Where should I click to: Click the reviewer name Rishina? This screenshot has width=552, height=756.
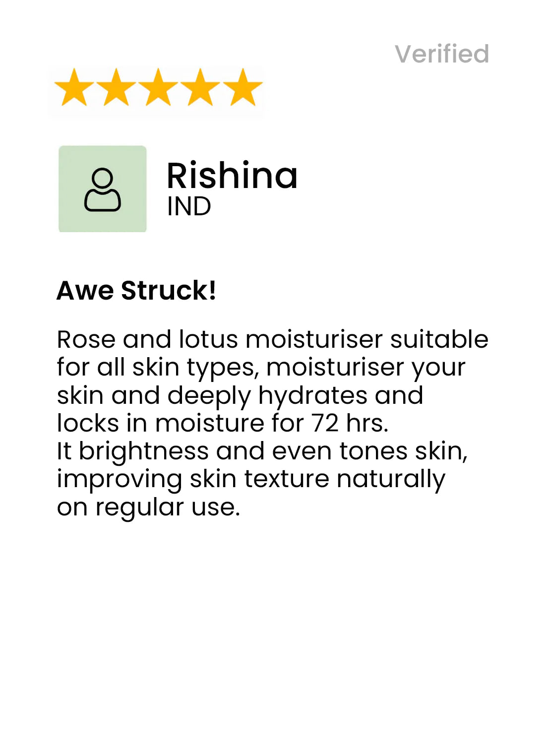pos(232,176)
